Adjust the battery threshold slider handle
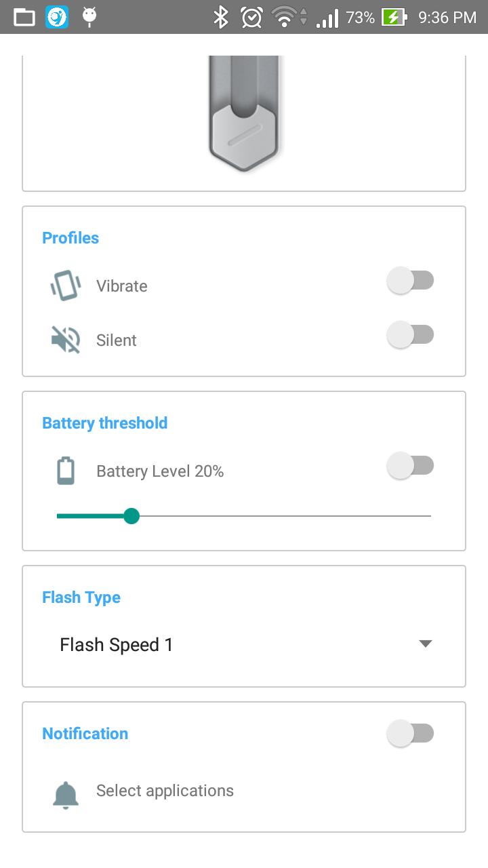Screen dimensions: 488x868 [131, 516]
